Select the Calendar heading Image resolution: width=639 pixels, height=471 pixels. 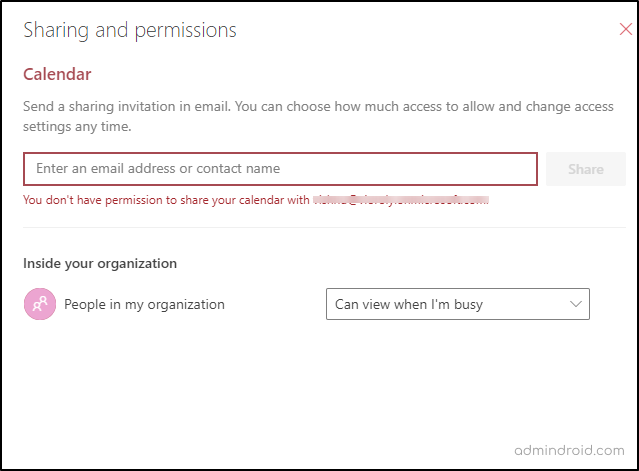click(x=57, y=74)
